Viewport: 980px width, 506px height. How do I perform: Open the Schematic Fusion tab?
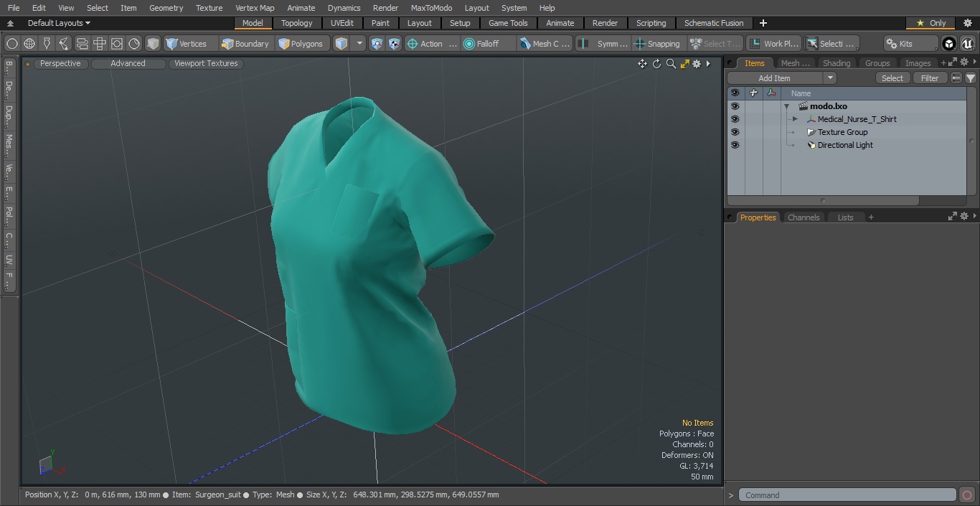pos(714,23)
